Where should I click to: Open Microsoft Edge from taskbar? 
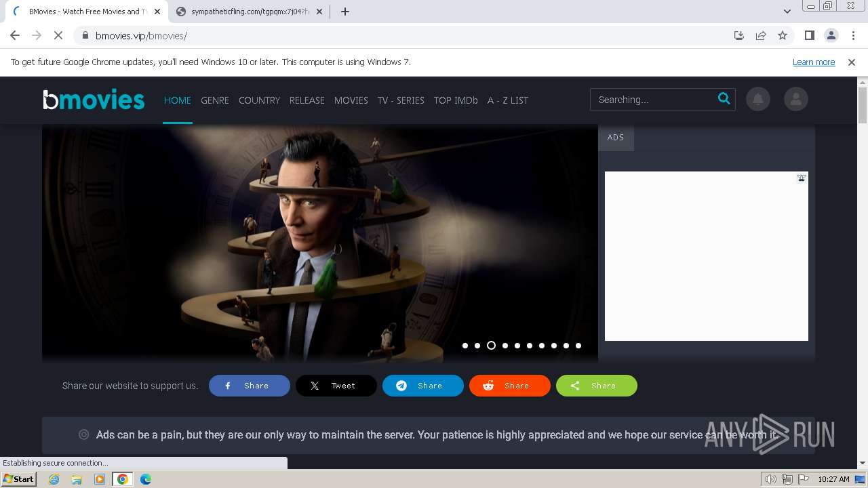[146, 479]
